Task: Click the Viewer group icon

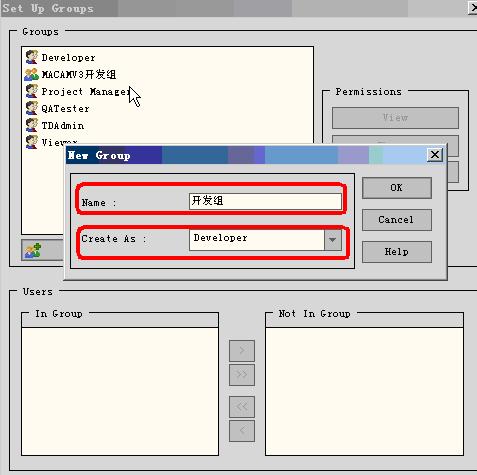Action: click(x=32, y=142)
